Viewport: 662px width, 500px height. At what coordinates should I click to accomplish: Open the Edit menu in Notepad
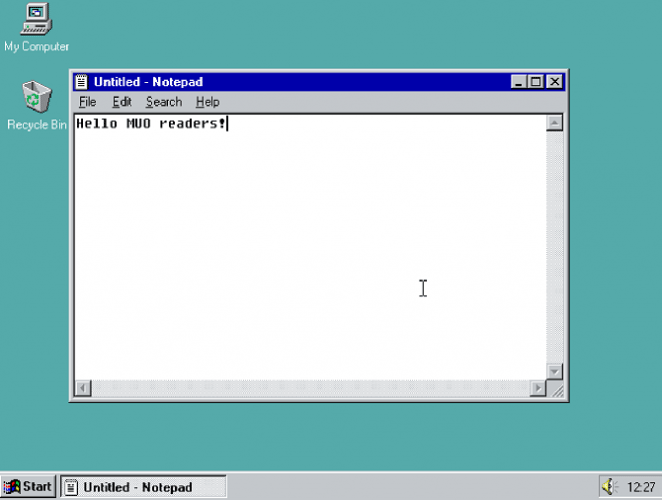coord(122,102)
